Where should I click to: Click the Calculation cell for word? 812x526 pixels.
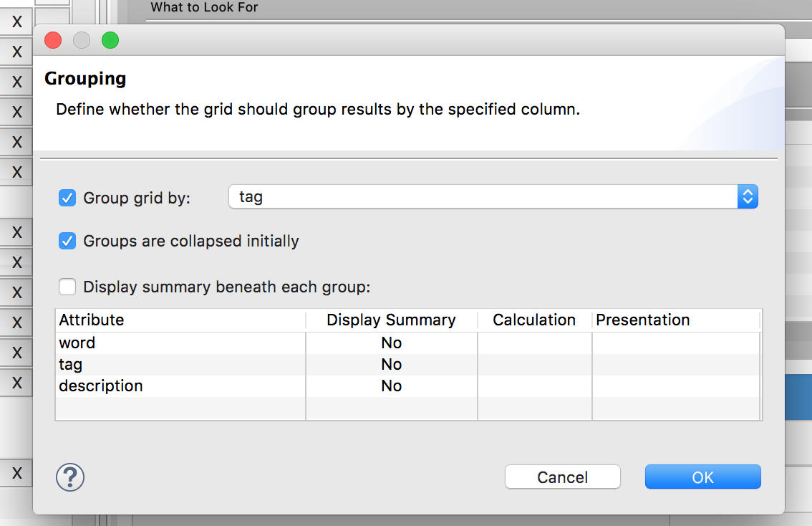coord(534,343)
